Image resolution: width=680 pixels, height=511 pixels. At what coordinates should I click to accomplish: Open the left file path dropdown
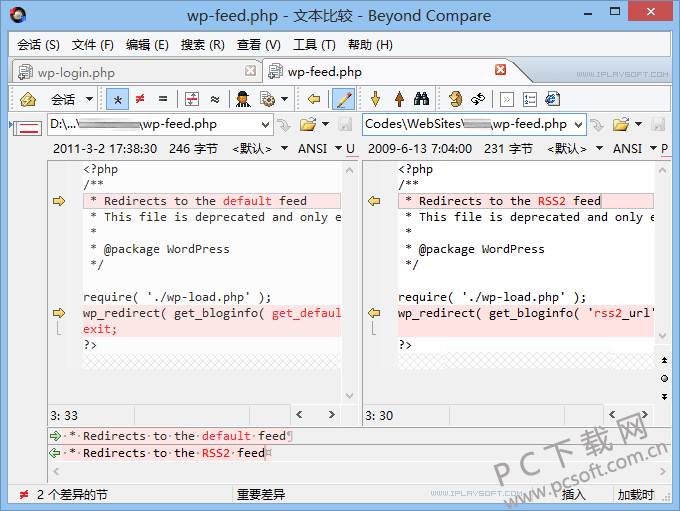click(265, 125)
